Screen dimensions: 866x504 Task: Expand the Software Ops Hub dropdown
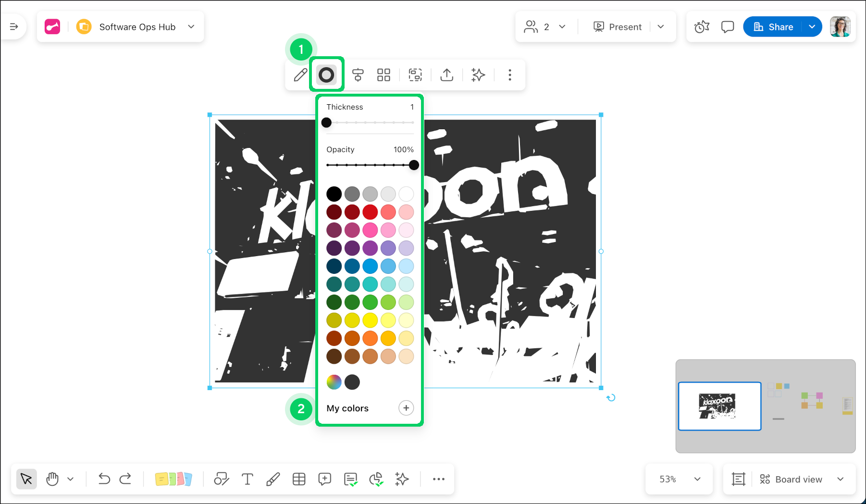pos(191,27)
